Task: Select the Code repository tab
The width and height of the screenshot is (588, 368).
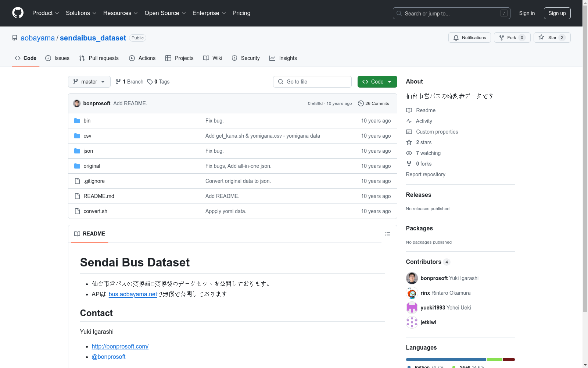Action: 26,58
